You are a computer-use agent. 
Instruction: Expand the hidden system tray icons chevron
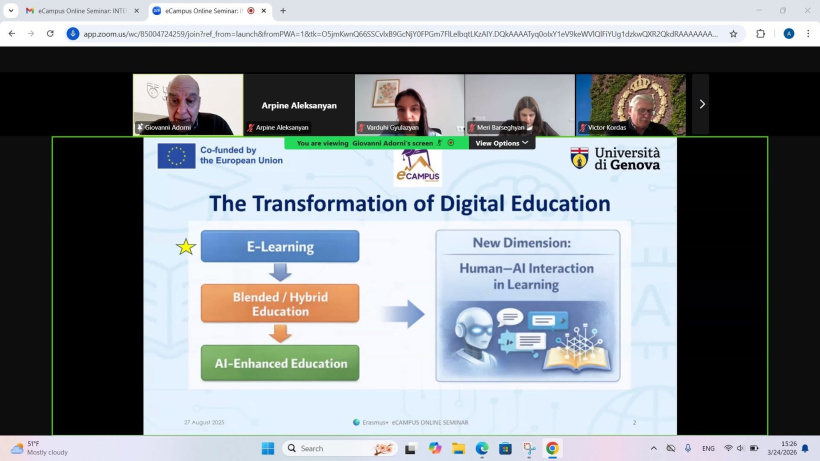(654, 448)
